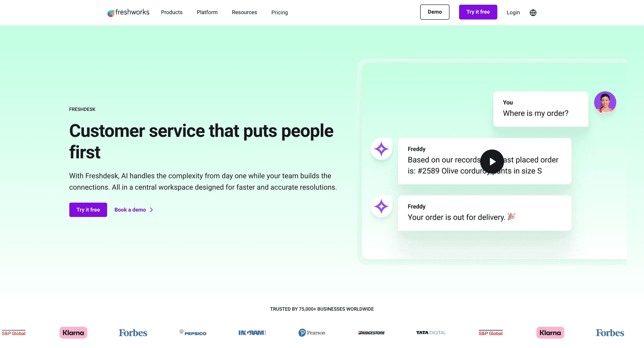The height and width of the screenshot is (348, 644).
Task: Play the Freshdesk demo video
Action: point(492,161)
